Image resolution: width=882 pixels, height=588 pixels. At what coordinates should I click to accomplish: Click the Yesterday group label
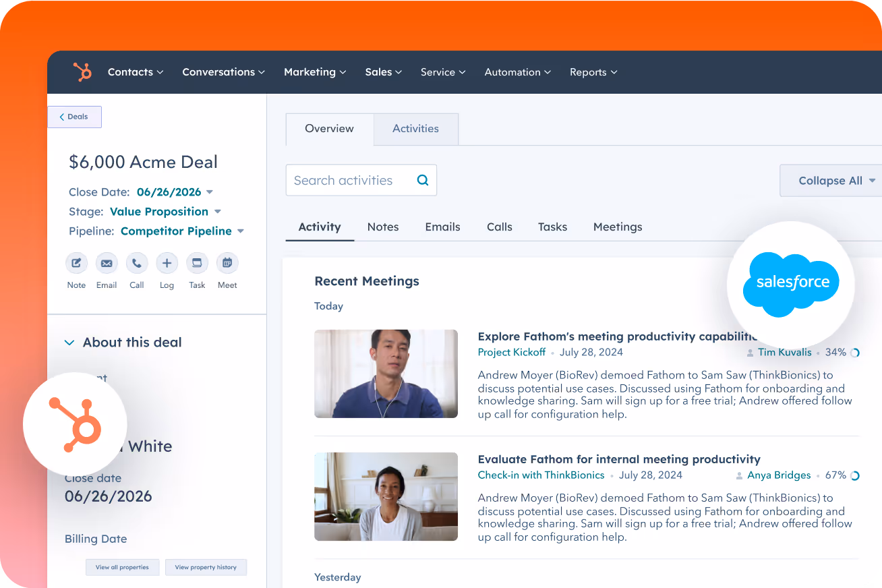[338, 577]
